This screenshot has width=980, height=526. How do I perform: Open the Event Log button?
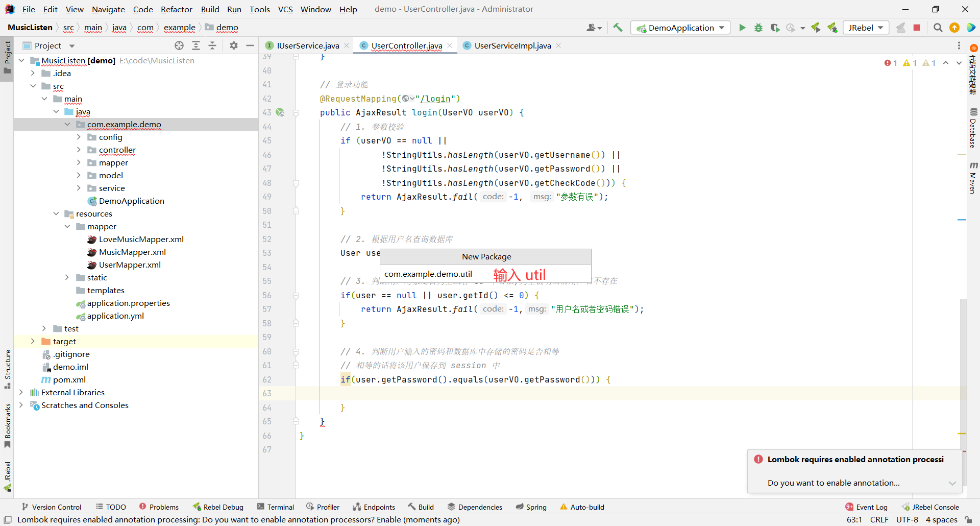[x=866, y=507]
